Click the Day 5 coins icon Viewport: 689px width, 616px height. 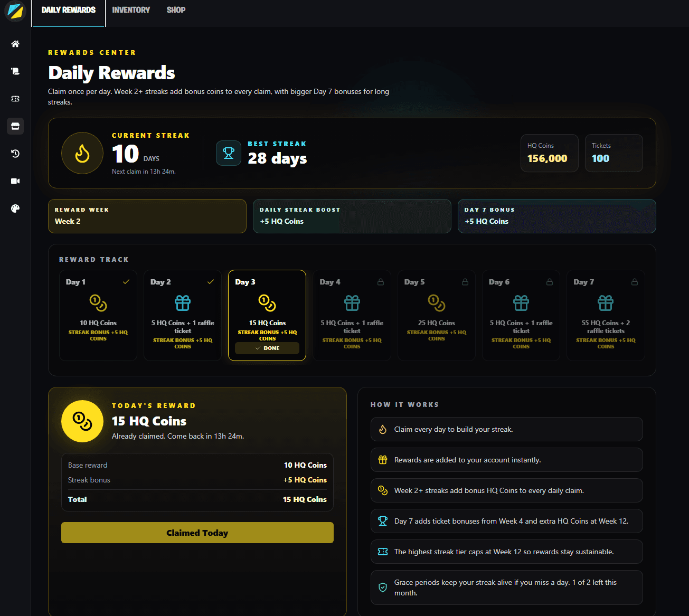click(x=437, y=303)
